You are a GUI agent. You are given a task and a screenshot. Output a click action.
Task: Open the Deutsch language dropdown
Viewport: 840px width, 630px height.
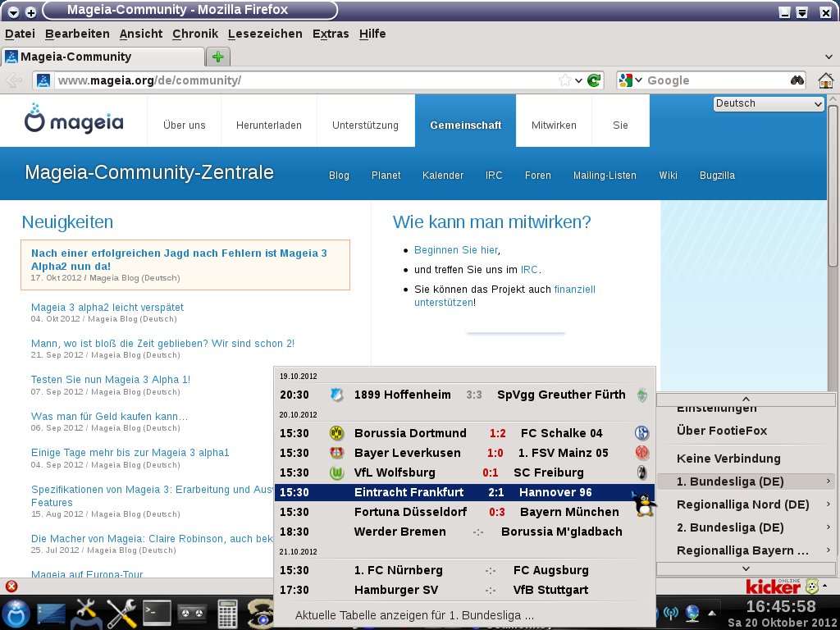click(768, 104)
